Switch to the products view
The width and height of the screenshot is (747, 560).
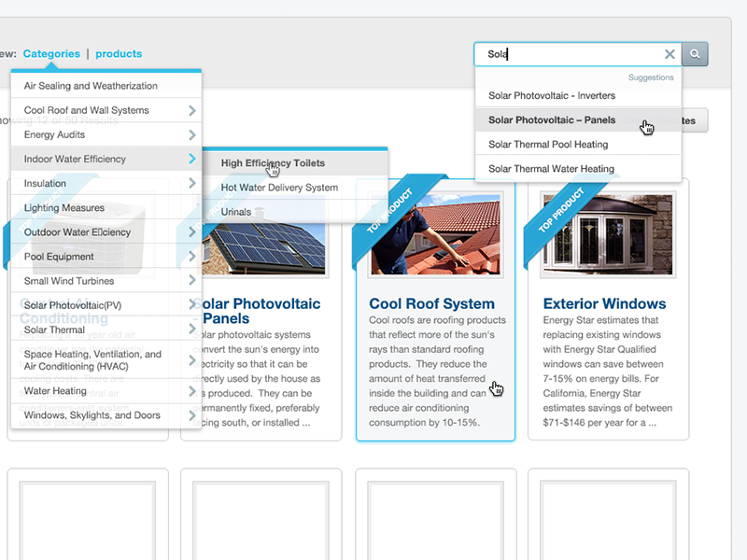(x=119, y=54)
